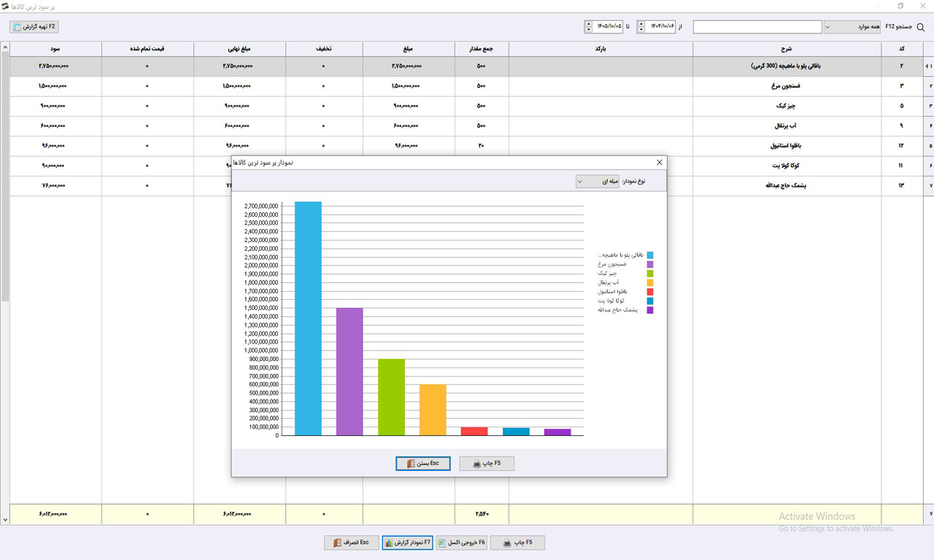The height and width of the screenshot is (560, 934).
Task: Click the بارکد column header
Action: click(x=601, y=50)
